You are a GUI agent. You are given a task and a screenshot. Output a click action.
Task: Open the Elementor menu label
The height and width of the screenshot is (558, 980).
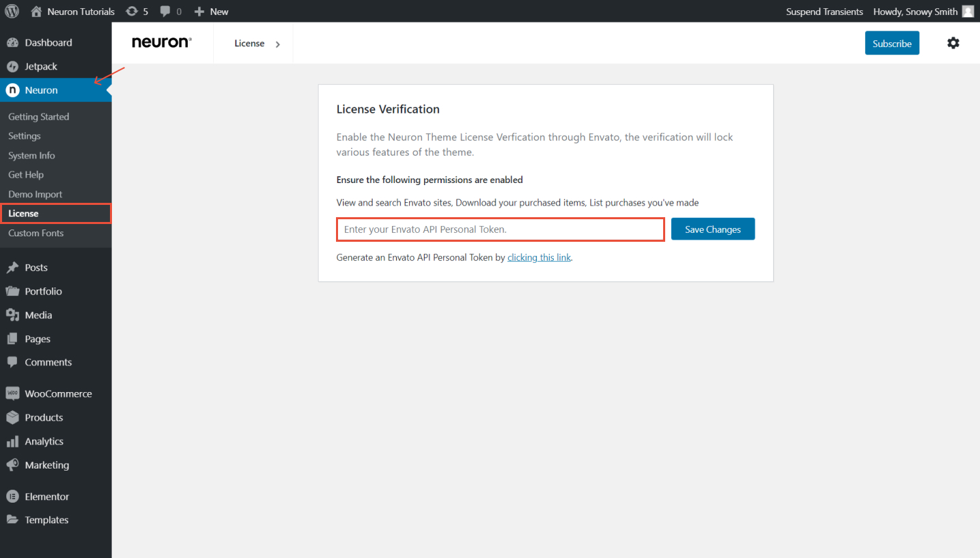point(47,497)
